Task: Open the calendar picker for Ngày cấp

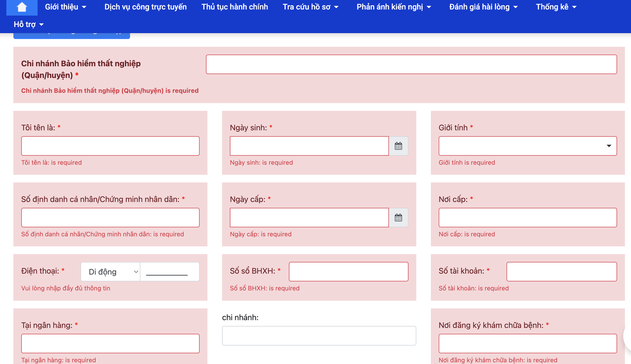Action: click(398, 217)
